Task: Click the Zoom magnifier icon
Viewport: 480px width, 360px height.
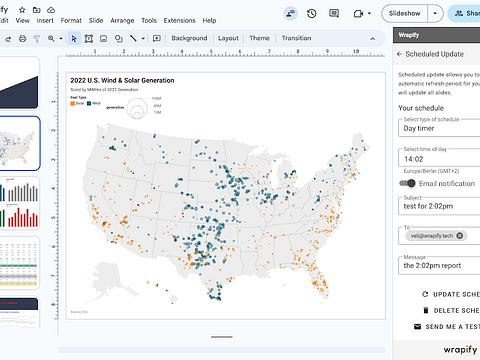Action: pos(51,39)
